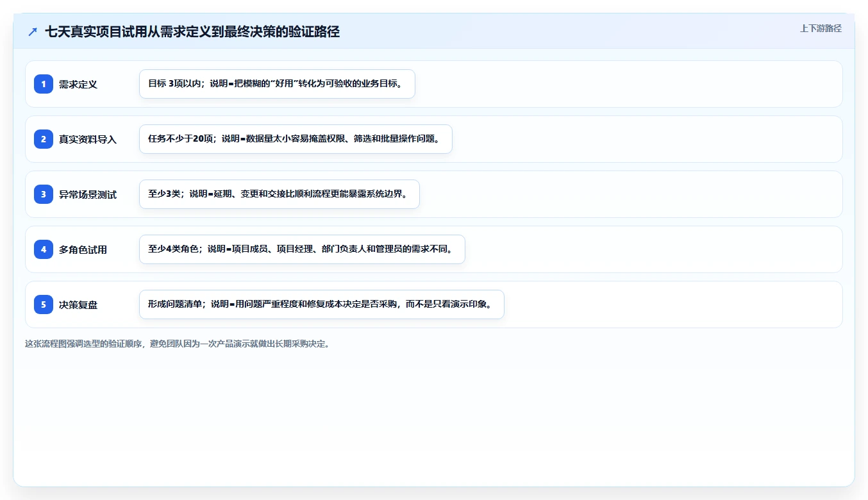Click the 形成问题清单 description box

(x=322, y=304)
